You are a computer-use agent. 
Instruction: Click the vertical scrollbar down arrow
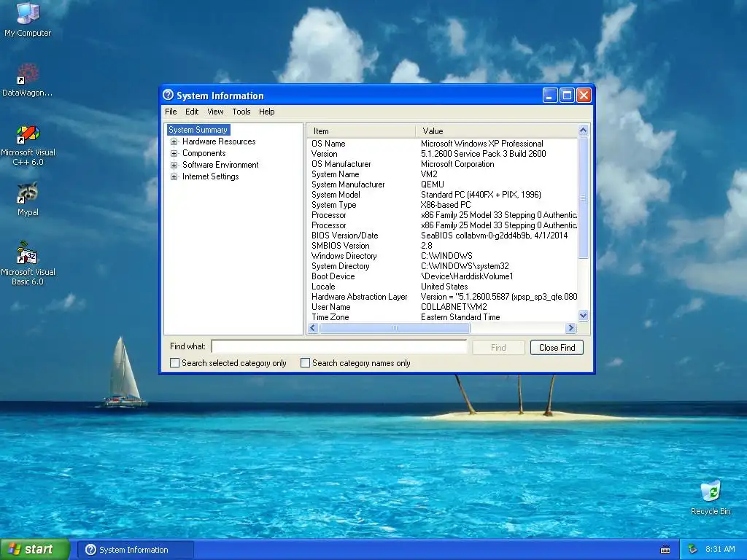[583, 315]
